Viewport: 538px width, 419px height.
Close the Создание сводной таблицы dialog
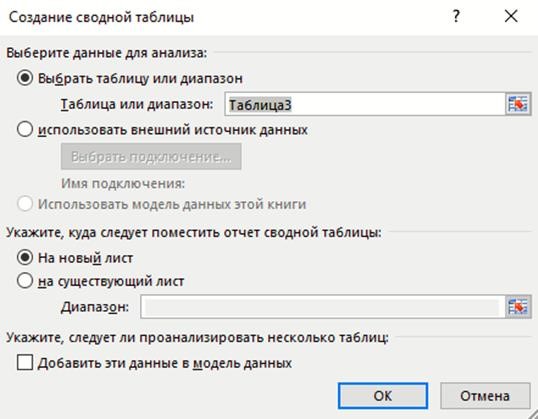511,16
